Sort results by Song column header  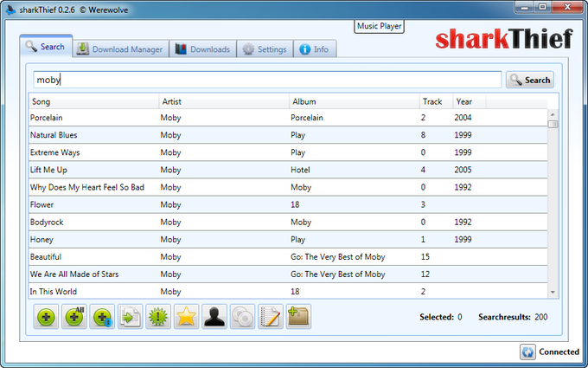point(93,101)
